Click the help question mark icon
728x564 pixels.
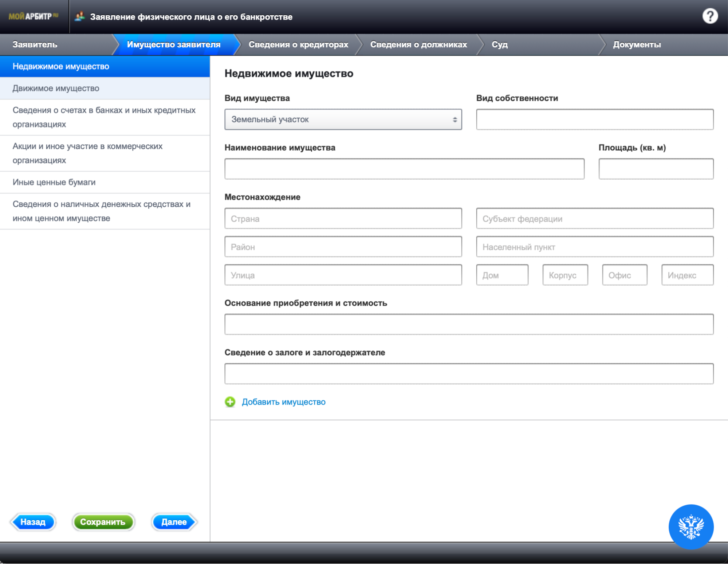click(x=709, y=16)
